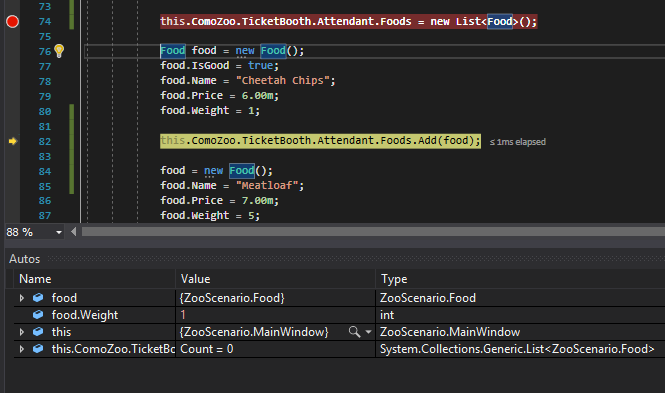The height and width of the screenshot is (393, 665).
Task: Click line number 82 in the gutter
Action: [x=45, y=141]
